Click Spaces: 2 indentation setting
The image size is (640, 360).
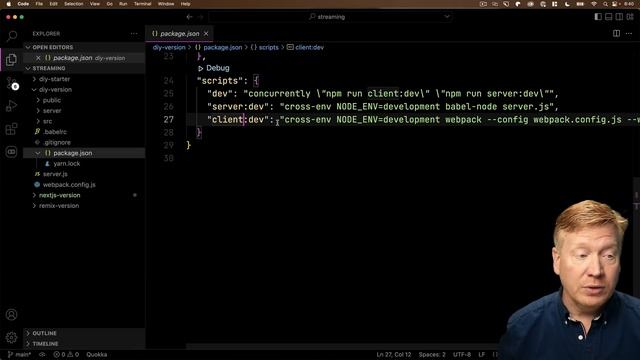432,355
